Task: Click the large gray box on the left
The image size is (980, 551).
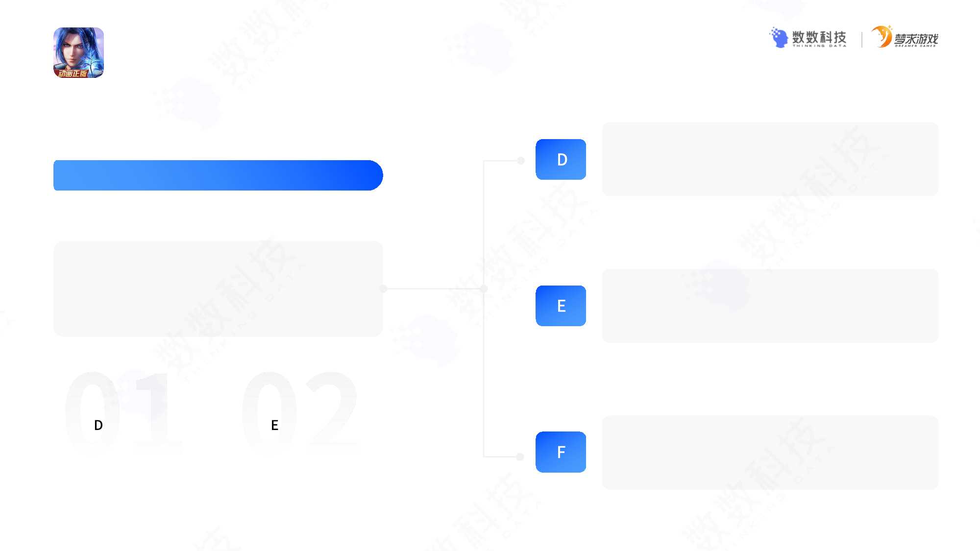Action: pyautogui.click(x=218, y=288)
